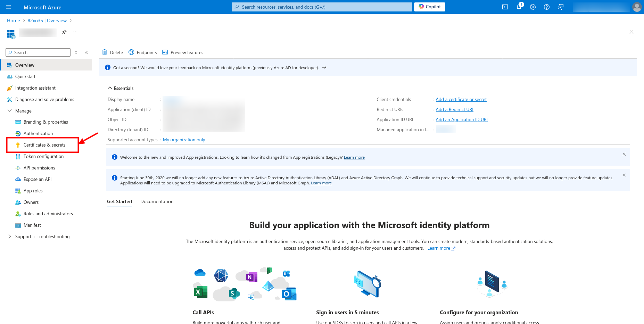Expand Support + Troubleshooting section

pyautogui.click(x=10, y=236)
